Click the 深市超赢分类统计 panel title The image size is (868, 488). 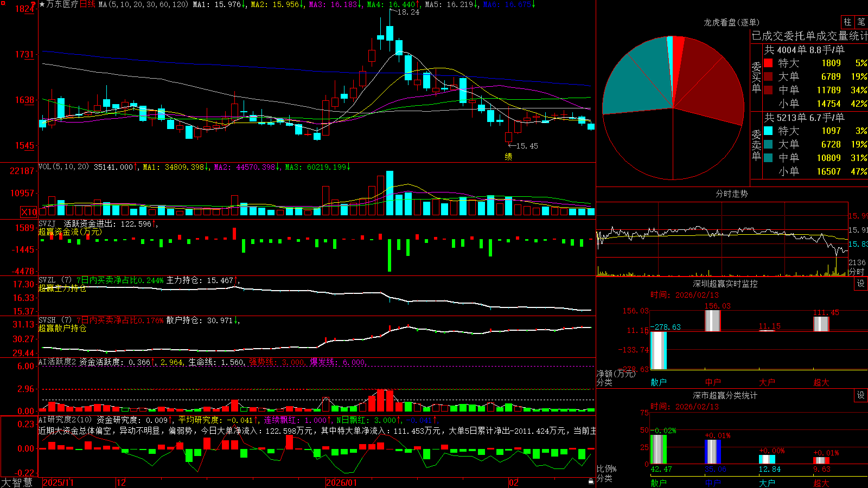click(725, 395)
